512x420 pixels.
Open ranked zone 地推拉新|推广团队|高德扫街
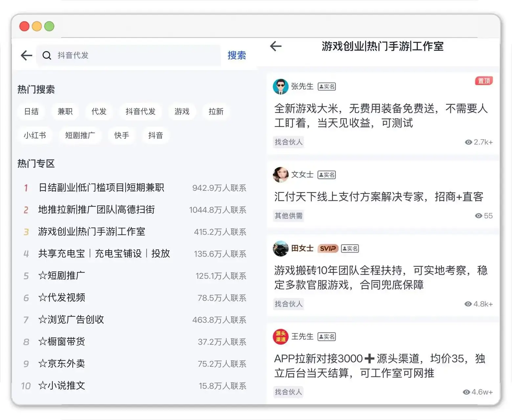(133, 210)
